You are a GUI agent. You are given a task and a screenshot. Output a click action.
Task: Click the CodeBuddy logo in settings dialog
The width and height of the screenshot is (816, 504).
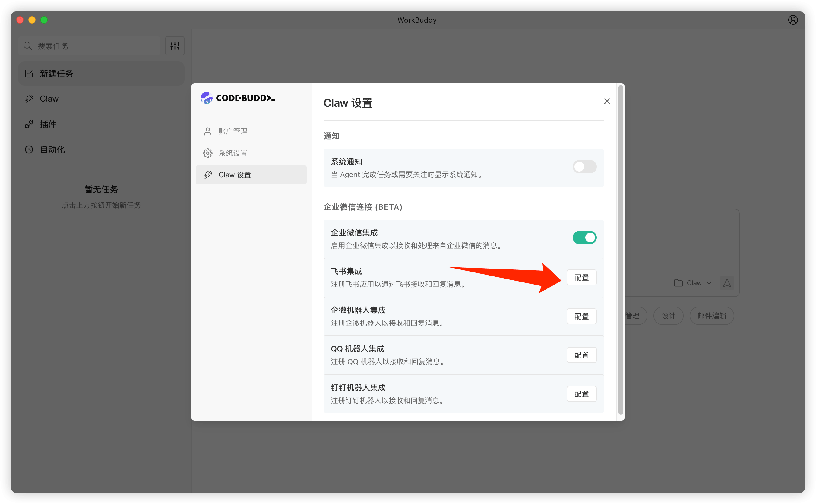(x=237, y=98)
